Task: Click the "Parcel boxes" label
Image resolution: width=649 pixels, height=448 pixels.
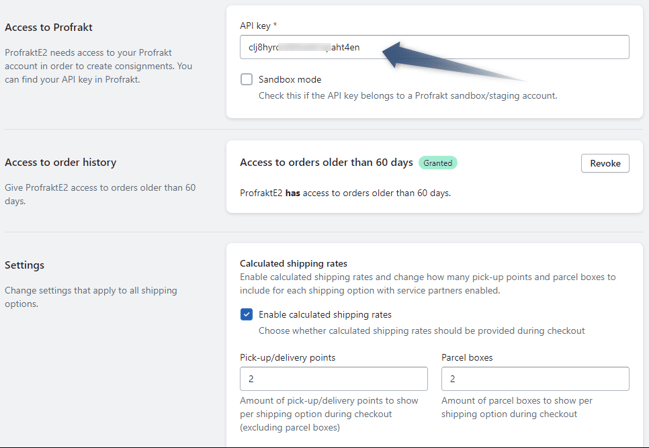Action: [x=467, y=358]
